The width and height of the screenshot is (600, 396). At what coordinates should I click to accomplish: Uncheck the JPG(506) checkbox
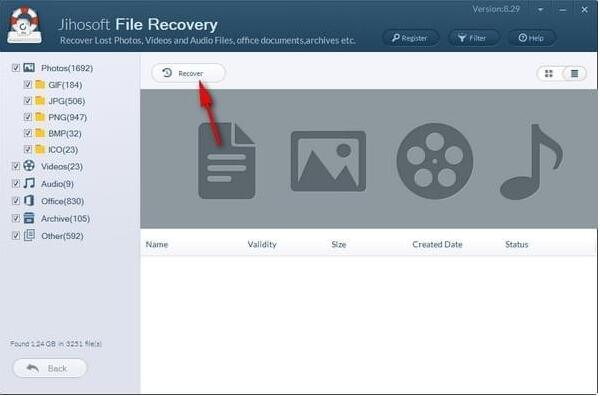pos(28,101)
